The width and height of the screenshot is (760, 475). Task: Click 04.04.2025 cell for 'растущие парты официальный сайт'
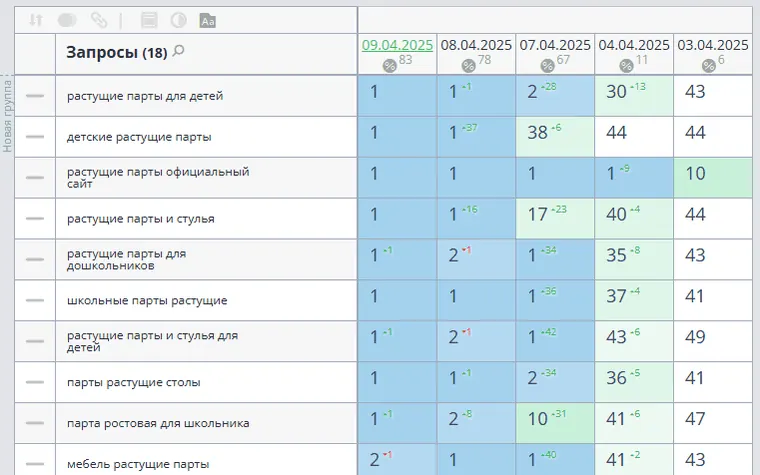coord(634,177)
